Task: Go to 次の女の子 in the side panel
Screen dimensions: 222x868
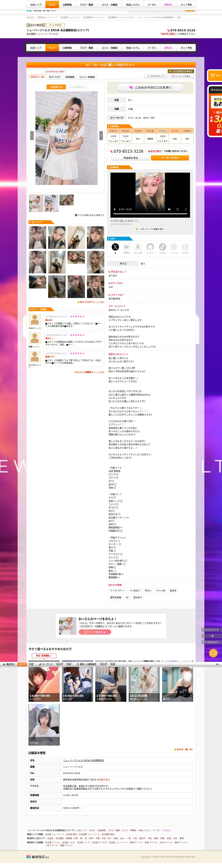Action: 212,629
